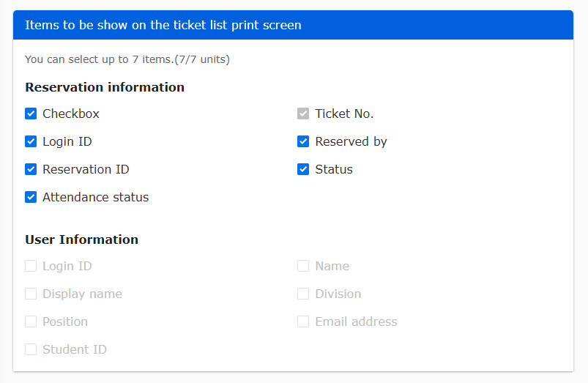Uncheck the Status checkbox
Viewport: 588px width, 383px height.
coord(303,169)
